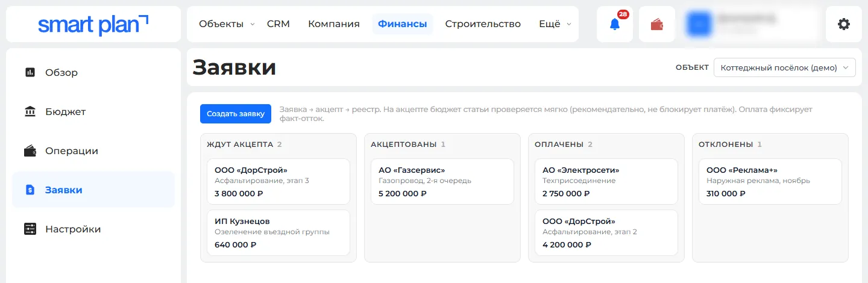Open the Компания menu item
Image resolution: width=868 pixels, height=283 pixels.
click(334, 24)
